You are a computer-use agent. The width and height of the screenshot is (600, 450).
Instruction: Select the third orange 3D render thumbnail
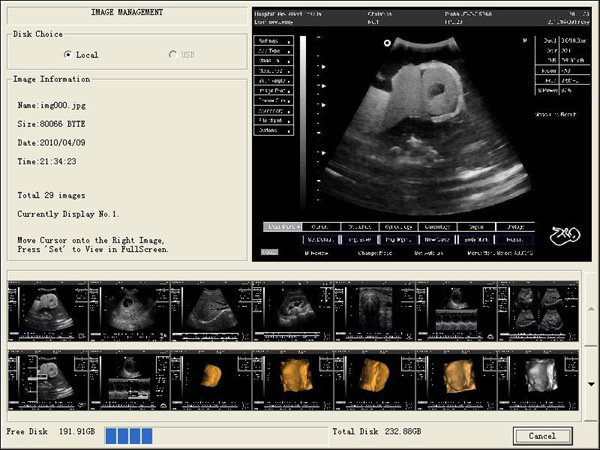pos(375,380)
